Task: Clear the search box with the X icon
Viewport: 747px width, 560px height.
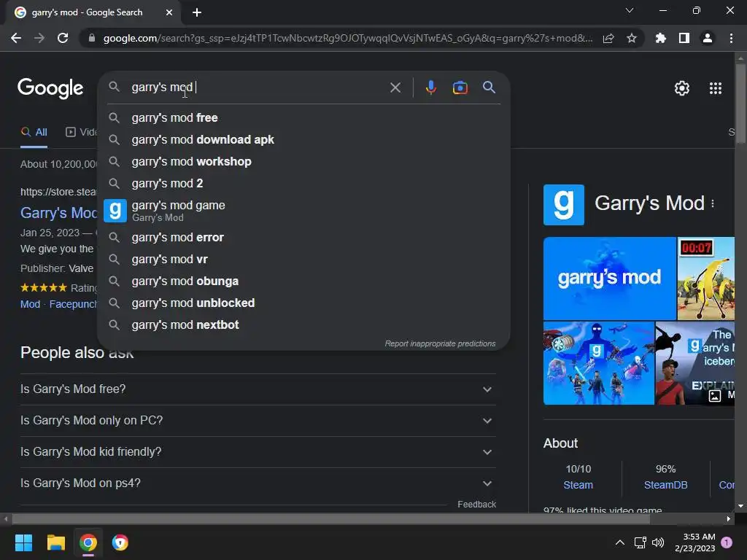Action: point(395,87)
